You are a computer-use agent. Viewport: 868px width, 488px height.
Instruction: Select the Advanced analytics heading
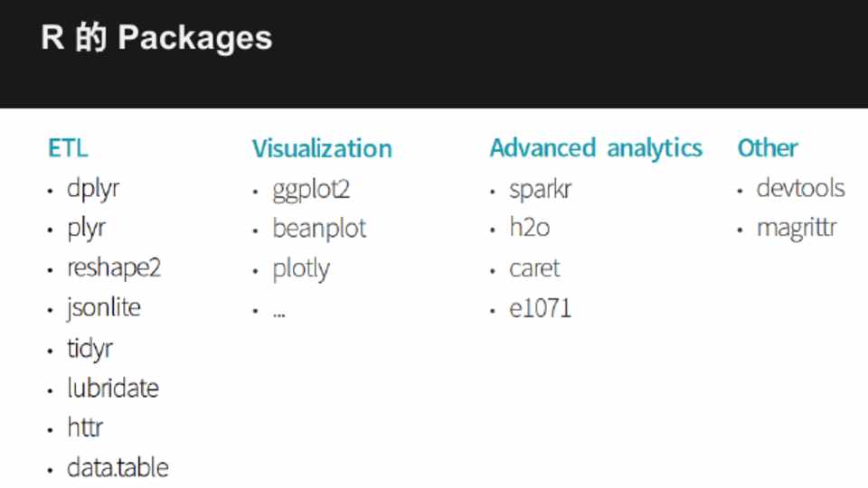(596, 148)
